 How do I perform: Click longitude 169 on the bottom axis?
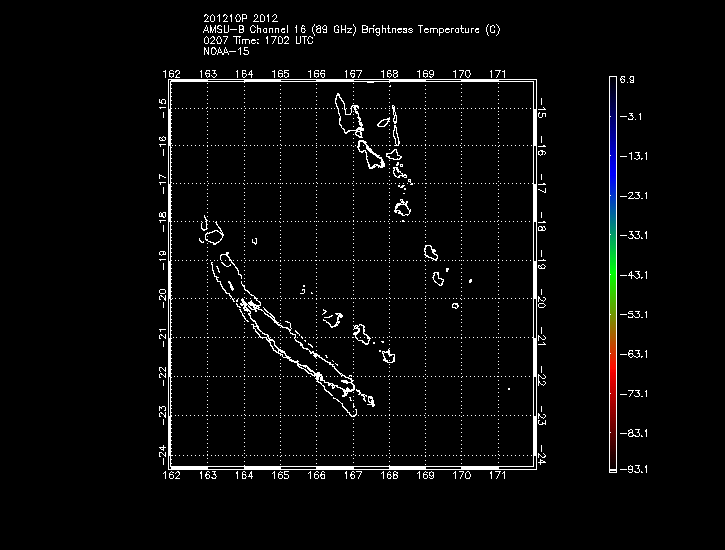click(x=425, y=475)
